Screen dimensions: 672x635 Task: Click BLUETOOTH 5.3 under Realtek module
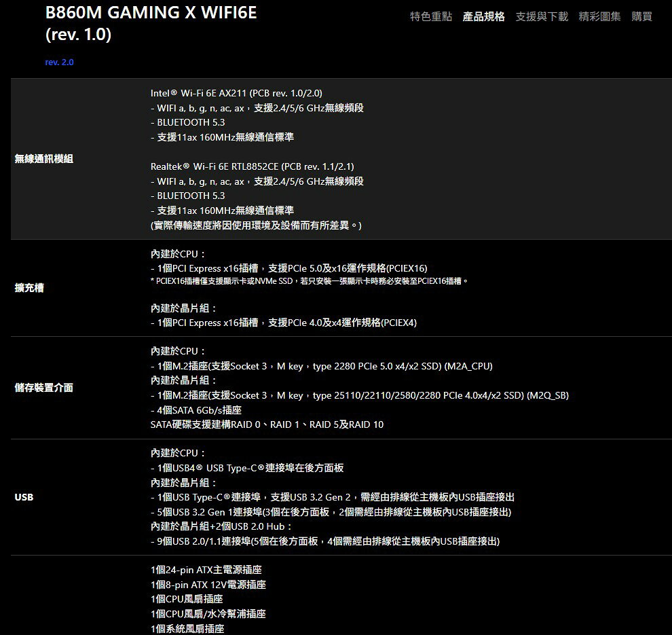(x=188, y=196)
